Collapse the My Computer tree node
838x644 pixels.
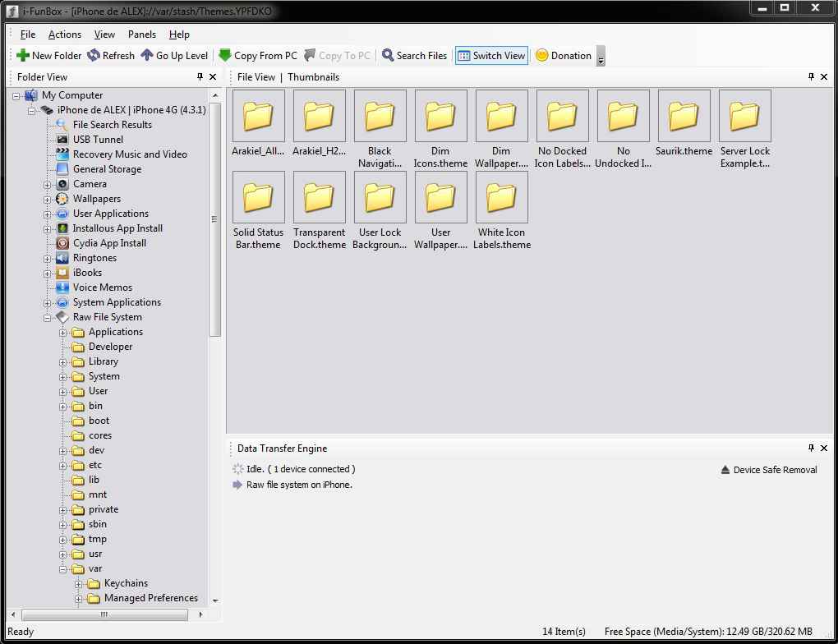click(x=16, y=96)
